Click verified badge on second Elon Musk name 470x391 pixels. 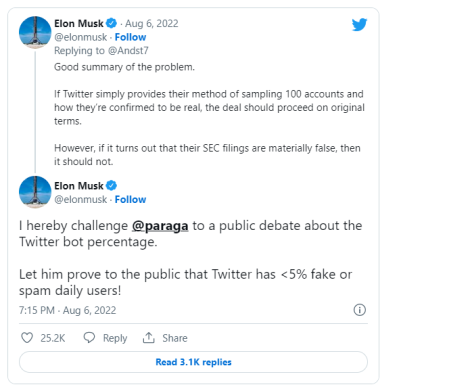click(x=111, y=186)
